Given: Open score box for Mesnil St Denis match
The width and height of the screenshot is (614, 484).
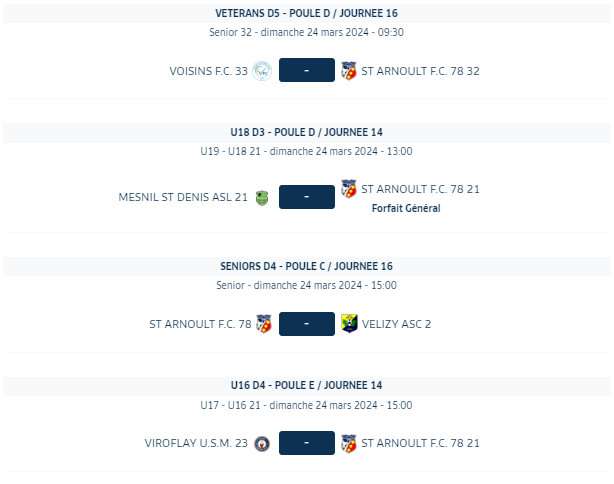Looking at the screenshot, I should [307, 197].
